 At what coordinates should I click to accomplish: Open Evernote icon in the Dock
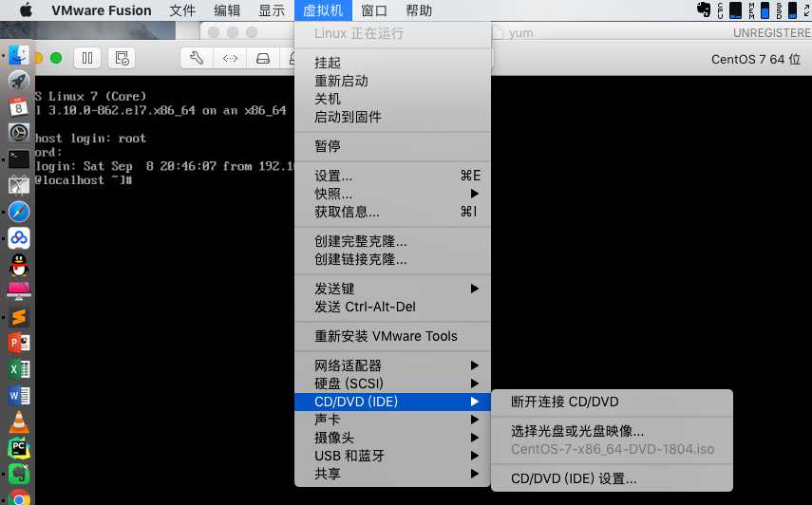click(19, 475)
